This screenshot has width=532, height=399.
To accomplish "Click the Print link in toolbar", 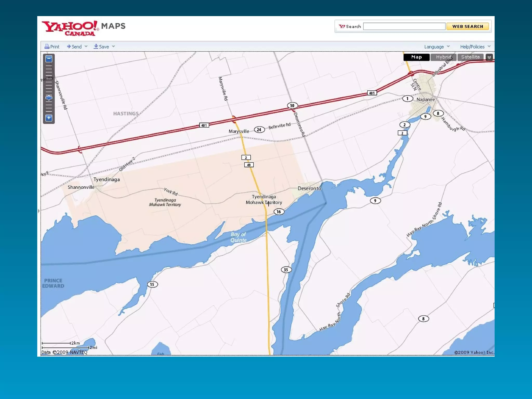I will 55,47.
